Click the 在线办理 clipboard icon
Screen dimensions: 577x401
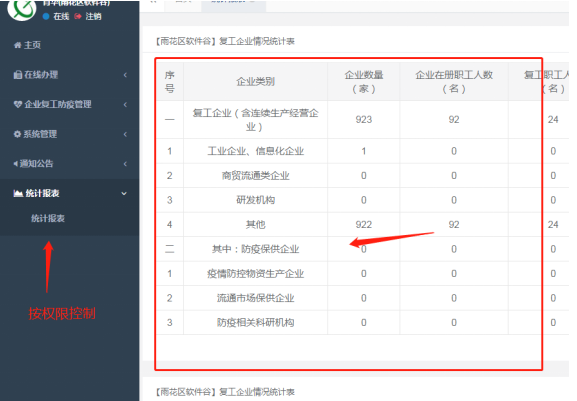coord(18,75)
